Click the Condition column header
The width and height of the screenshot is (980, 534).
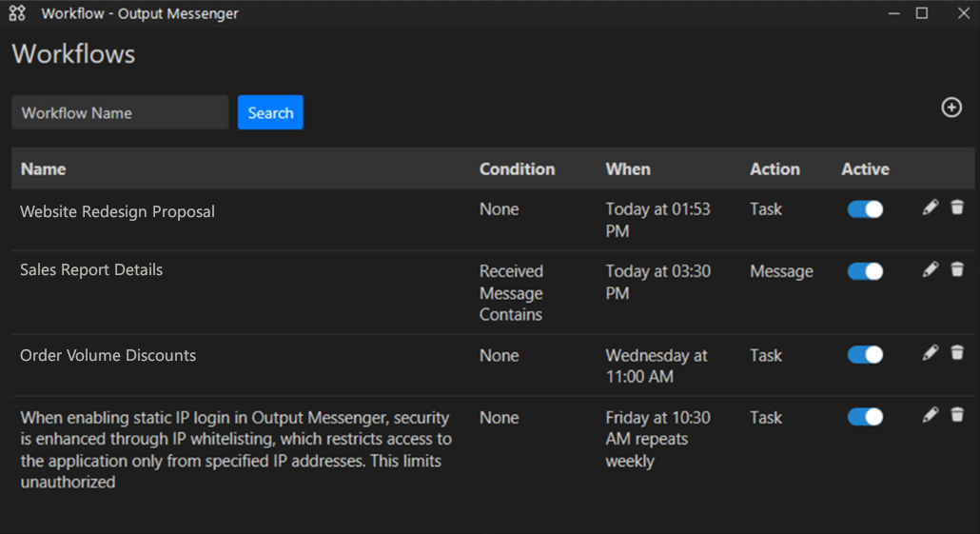[517, 169]
